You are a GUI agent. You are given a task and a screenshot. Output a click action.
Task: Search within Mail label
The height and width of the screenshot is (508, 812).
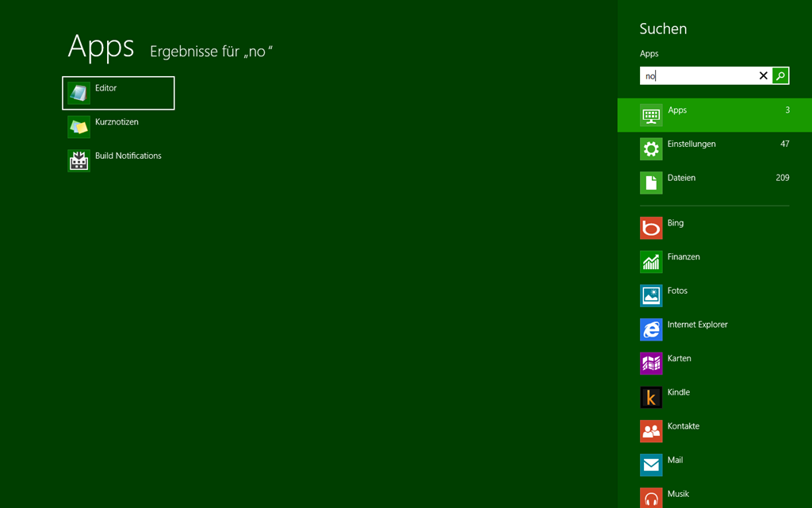(x=675, y=460)
